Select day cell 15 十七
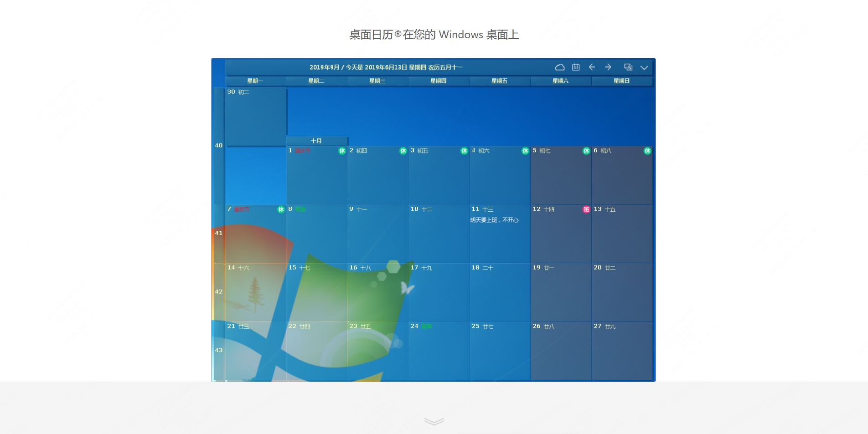Image resolution: width=868 pixels, height=434 pixels. (x=317, y=292)
